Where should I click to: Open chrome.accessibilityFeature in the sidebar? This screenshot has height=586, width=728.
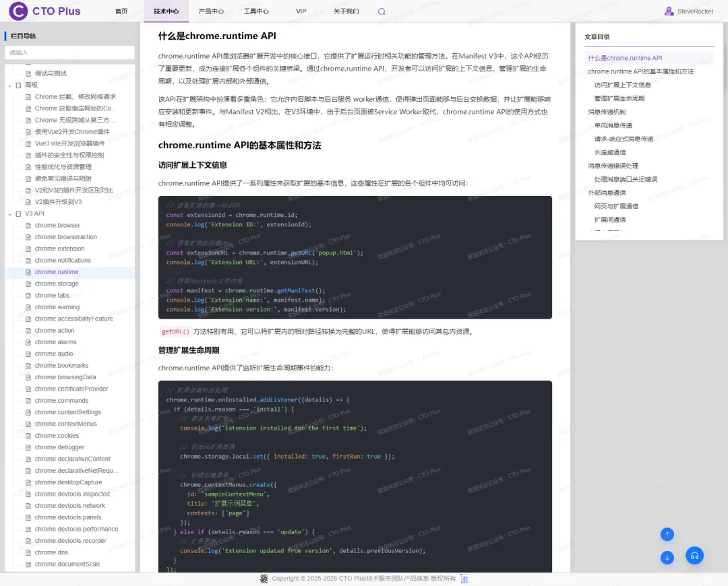(x=74, y=319)
